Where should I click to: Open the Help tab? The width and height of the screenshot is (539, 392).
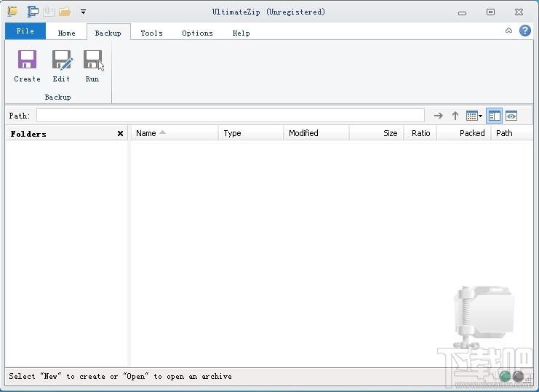pos(241,33)
